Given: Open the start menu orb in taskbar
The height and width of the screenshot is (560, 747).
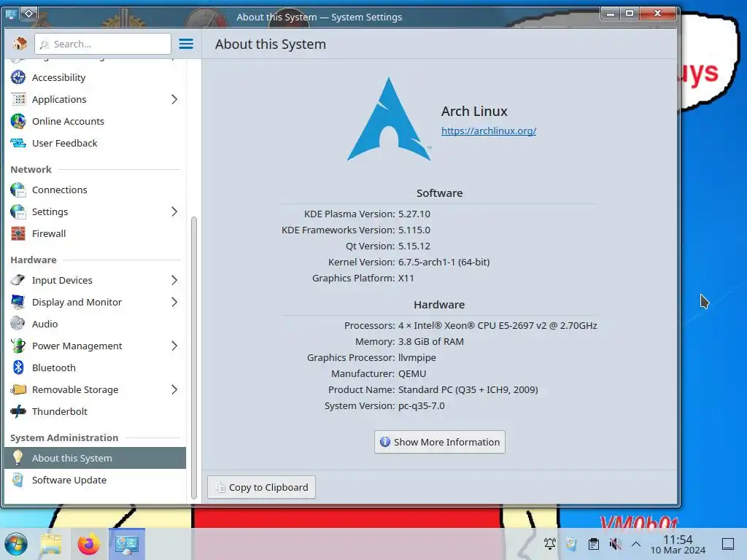Looking at the screenshot, I should pos(16,544).
